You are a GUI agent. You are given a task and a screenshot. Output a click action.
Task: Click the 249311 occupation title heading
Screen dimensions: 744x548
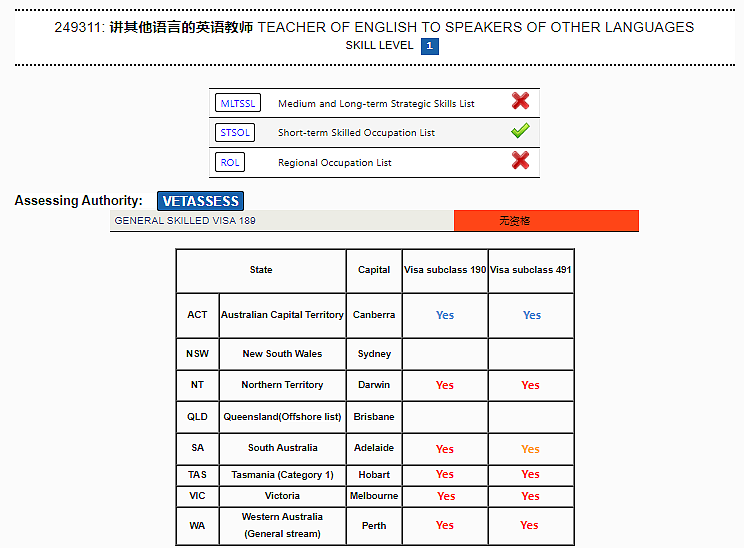point(374,28)
